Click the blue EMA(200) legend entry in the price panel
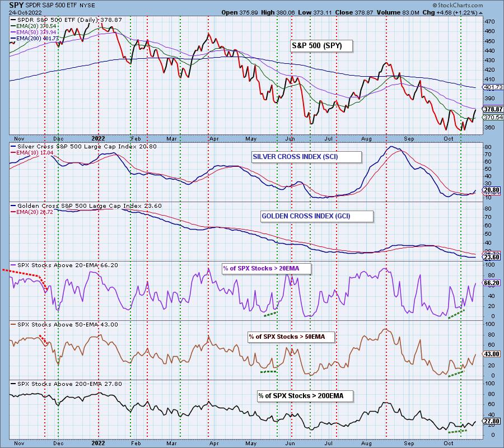The width and height of the screenshot is (504, 448). pos(34,38)
